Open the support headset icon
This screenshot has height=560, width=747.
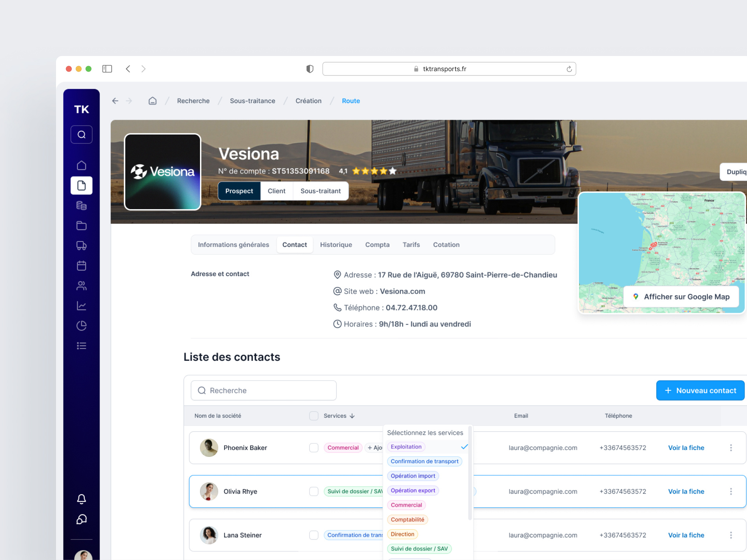tap(81, 519)
